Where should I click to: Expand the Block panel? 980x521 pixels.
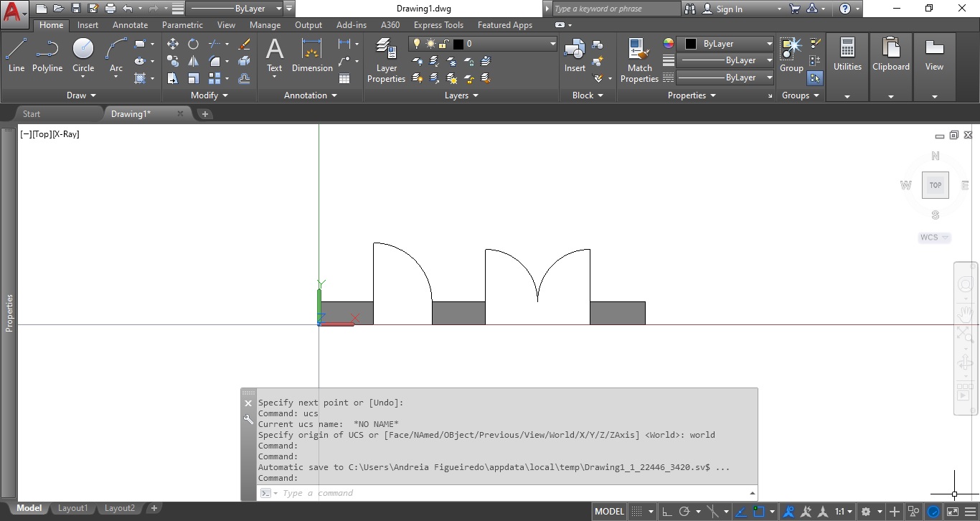click(x=588, y=95)
